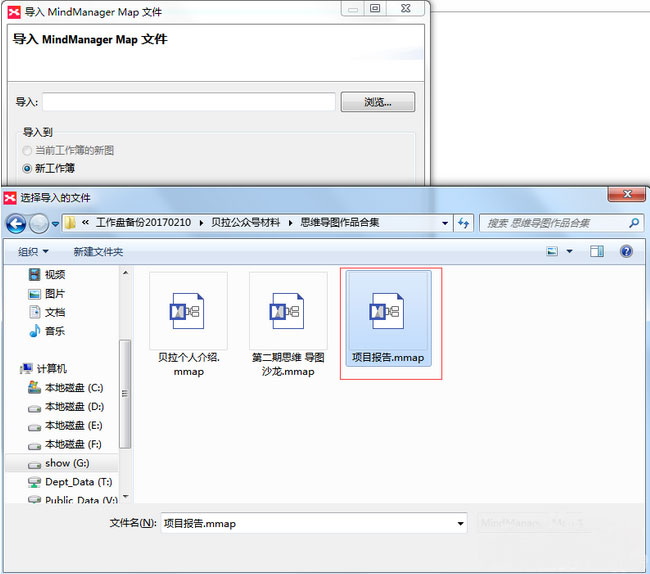Click the change view icon in toolbar

552,251
